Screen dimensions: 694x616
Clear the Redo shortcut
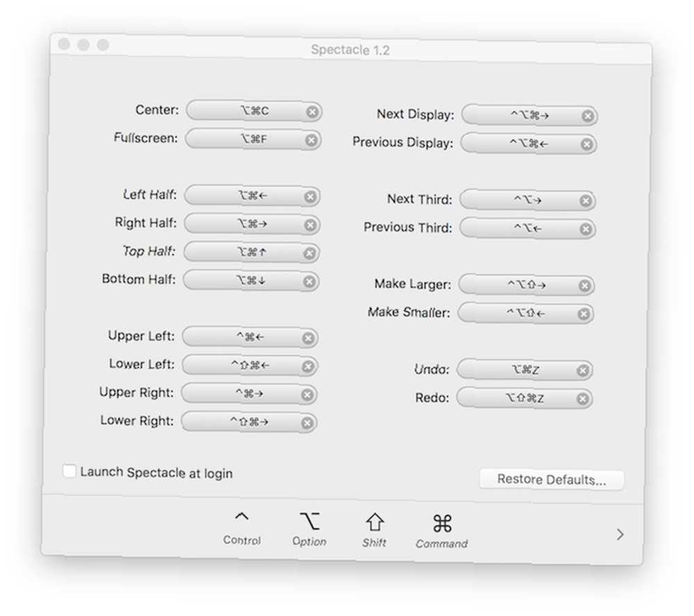[582, 399]
